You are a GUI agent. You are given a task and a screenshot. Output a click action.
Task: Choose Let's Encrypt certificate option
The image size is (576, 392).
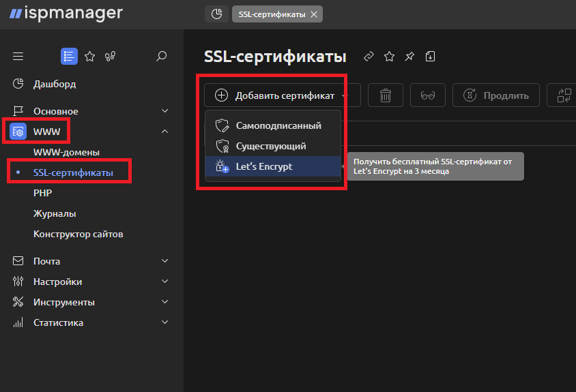coord(273,166)
